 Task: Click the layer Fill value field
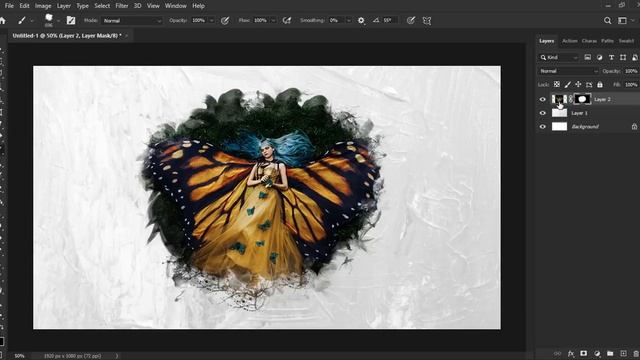click(631, 84)
